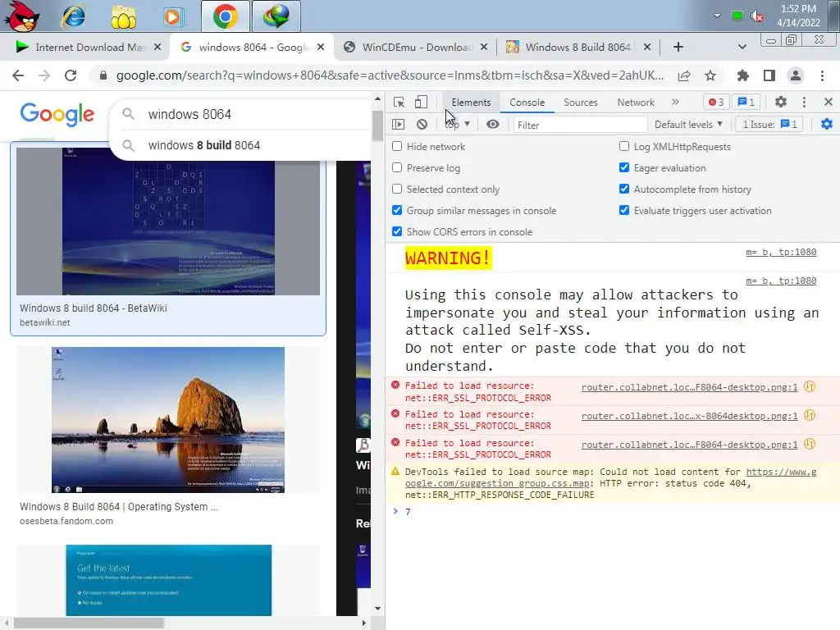This screenshot has height=630, width=840.
Task: Click the Chrome back arrow
Action: pyautogui.click(x=18, y=75)
